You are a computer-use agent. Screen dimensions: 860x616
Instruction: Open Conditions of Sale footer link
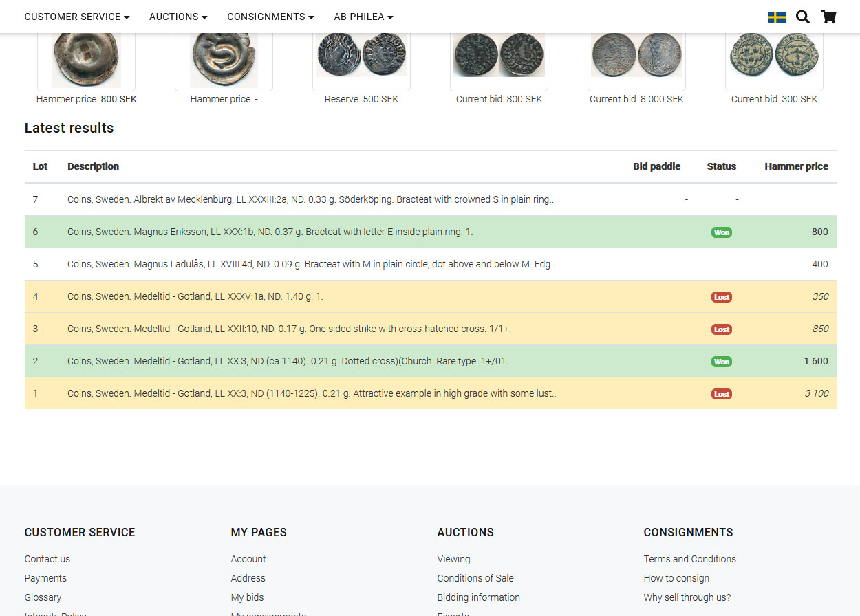click(x=475, y=578)
